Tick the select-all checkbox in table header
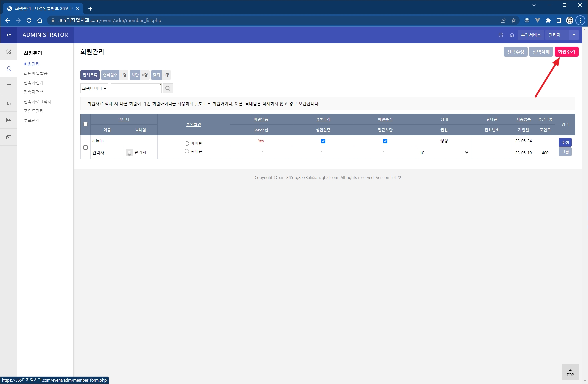This screenshot has width=588, height=384. [85, 124]
